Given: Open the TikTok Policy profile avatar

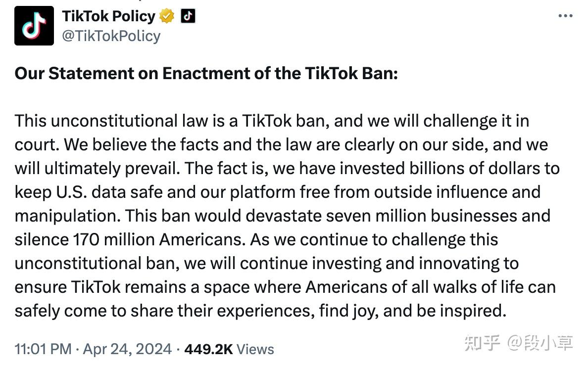Looking at the screenshot, I should 34,26.
